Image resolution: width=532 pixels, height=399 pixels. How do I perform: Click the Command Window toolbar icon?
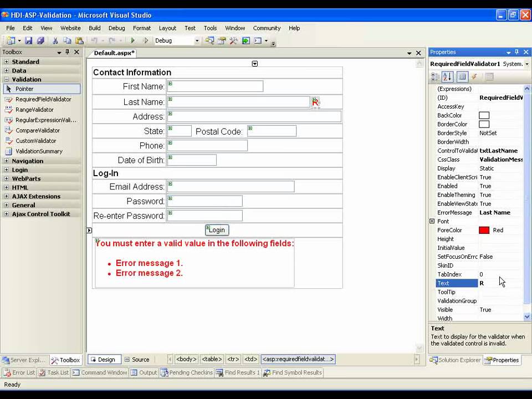click(x=258, y=40)
